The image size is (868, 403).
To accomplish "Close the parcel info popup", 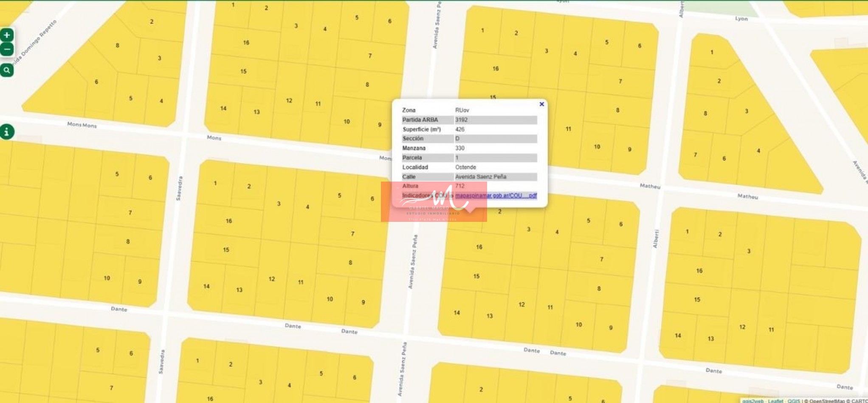I will [x=541, y=104].
